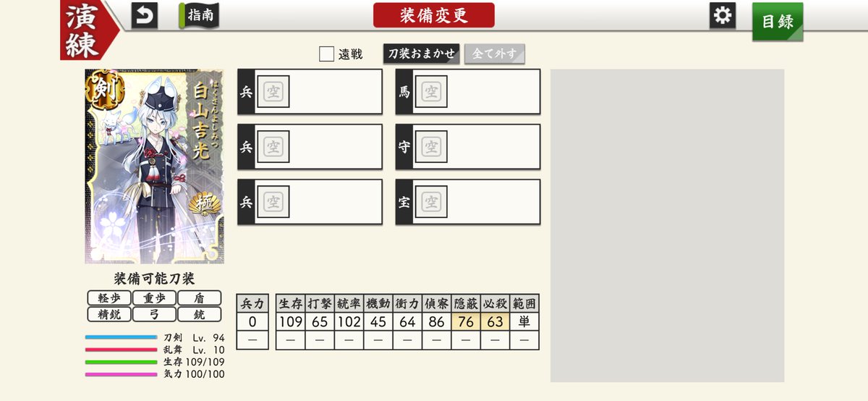This screenshot has height=401, width=868.
Task: Click the 統率 value 102
Action: coord(349,322)
